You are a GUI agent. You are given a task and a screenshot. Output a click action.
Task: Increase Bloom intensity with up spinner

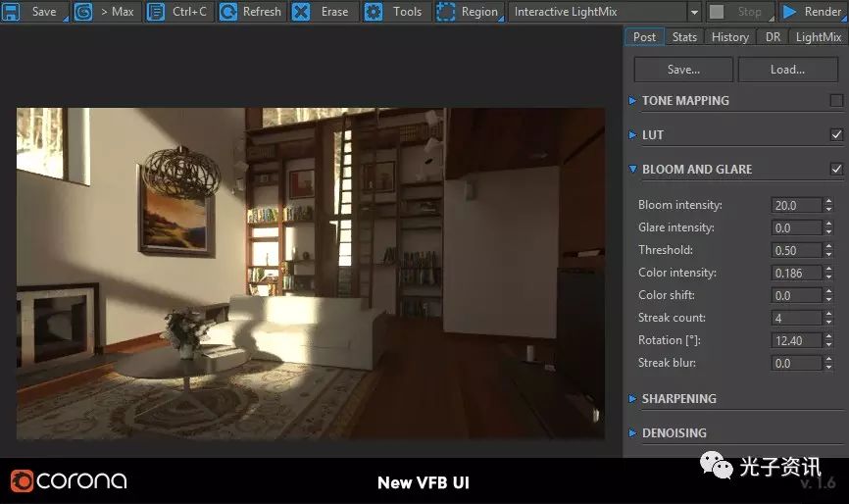click(x=828, y=201)
